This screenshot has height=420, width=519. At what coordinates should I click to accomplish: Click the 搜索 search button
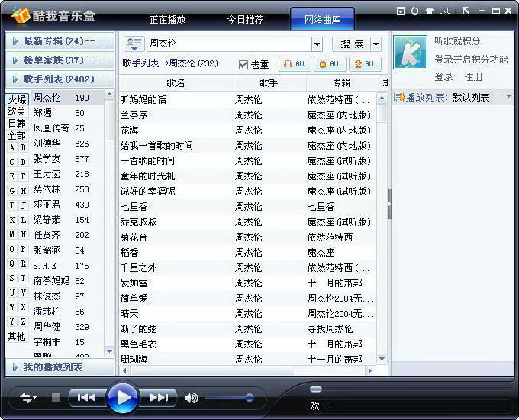[x=352, y=44]
